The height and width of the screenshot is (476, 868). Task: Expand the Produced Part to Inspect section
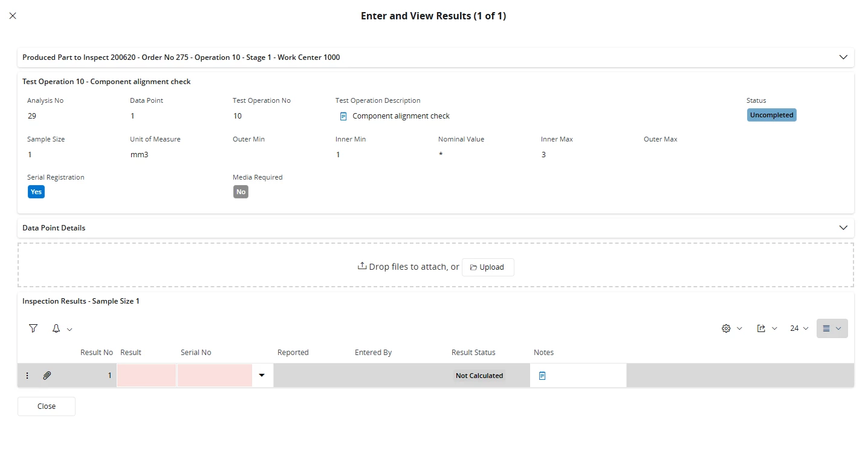tap(843, 57)
